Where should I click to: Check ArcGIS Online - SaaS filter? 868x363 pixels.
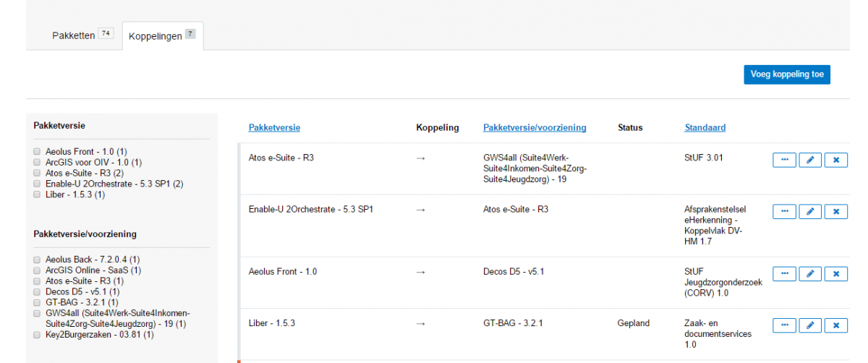coord(37,270)
